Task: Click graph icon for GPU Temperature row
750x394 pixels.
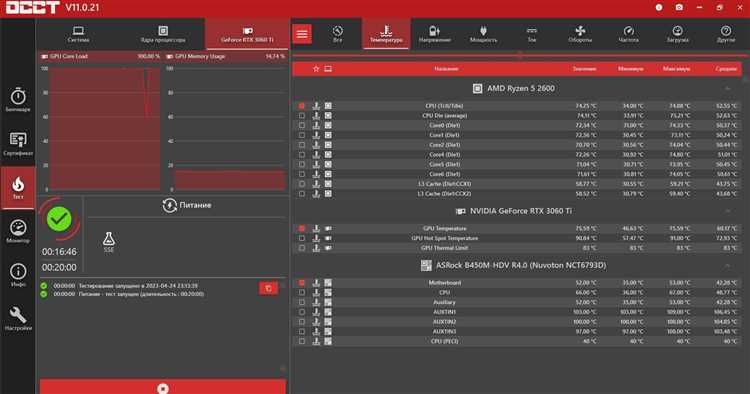Action: click(316, 229)
